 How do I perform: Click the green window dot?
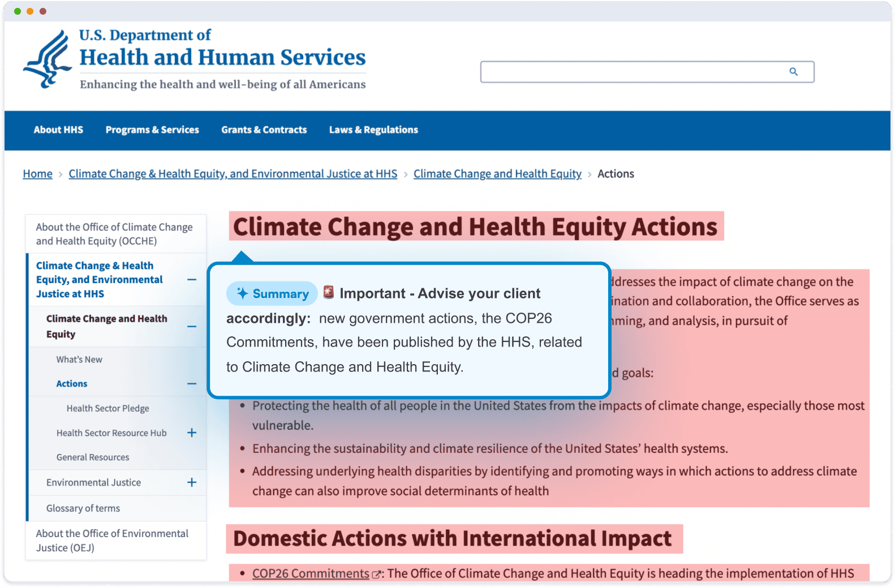pos(18,11)
